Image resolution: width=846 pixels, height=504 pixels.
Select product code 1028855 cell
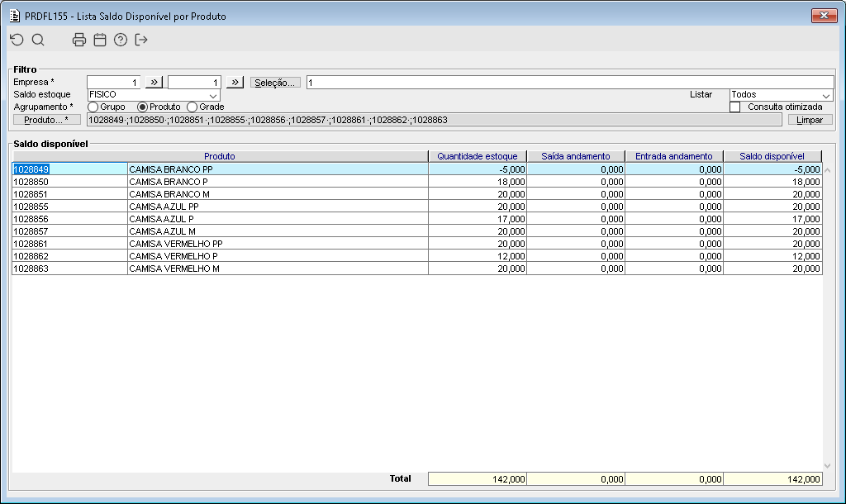pos(69,207)
